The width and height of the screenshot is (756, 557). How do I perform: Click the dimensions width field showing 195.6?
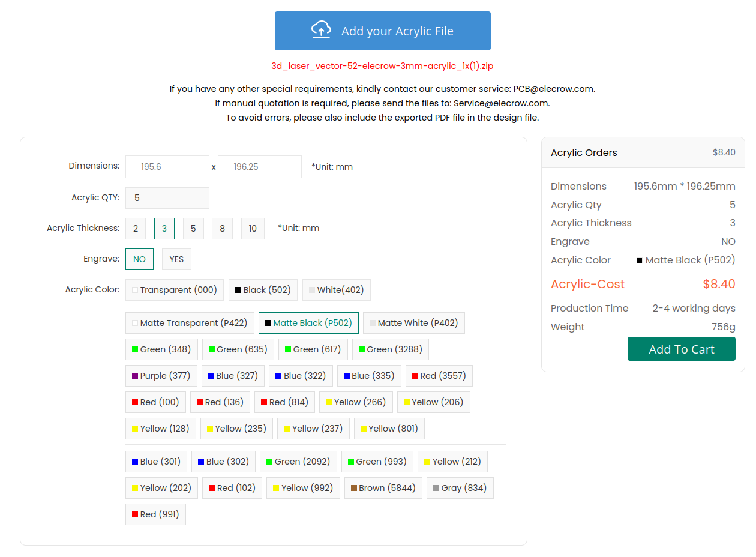[167, 167]
